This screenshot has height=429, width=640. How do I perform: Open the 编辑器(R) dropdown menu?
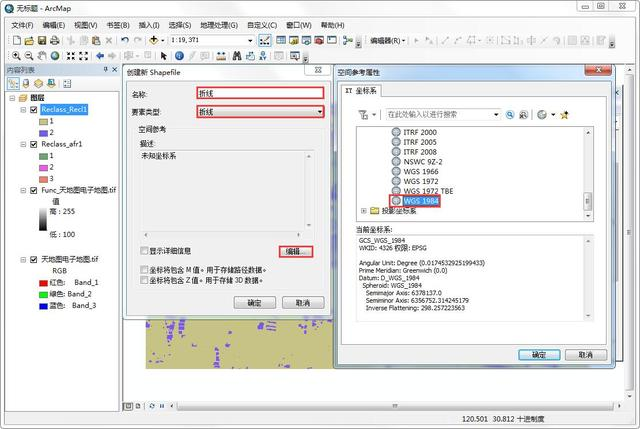coord(387,40)
